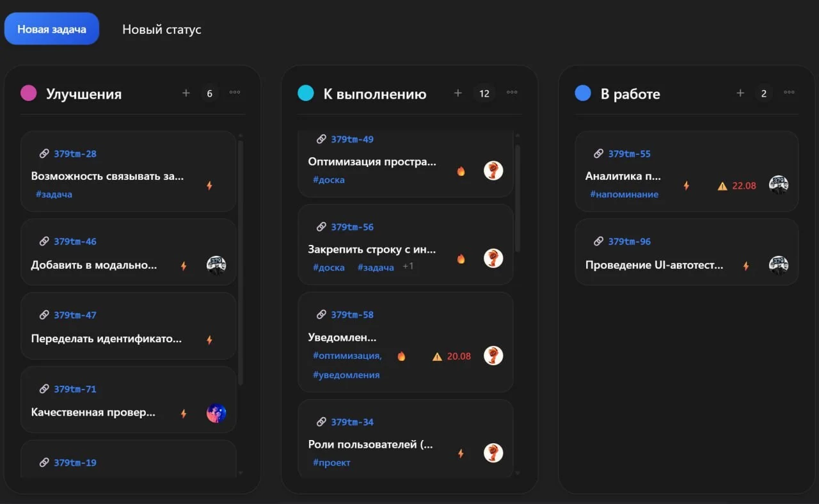Open task ID link 379tm-46
The width and height of the screenshot is (819, 504).
[x=75, y=241]
